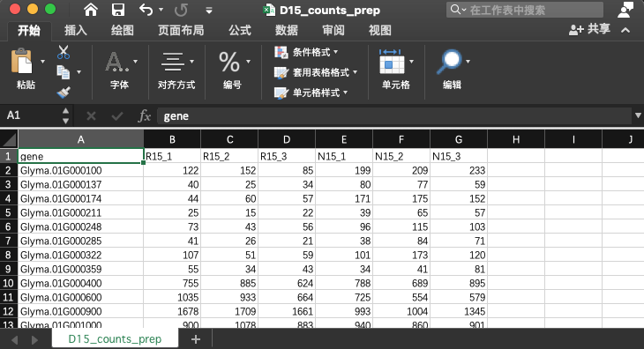
Task: Go to previous sheet with left arrow
Action: coord(15,340)
